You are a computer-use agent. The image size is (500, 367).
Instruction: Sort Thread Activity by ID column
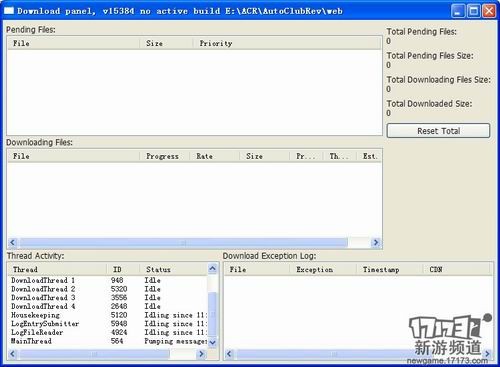(123, 269)
